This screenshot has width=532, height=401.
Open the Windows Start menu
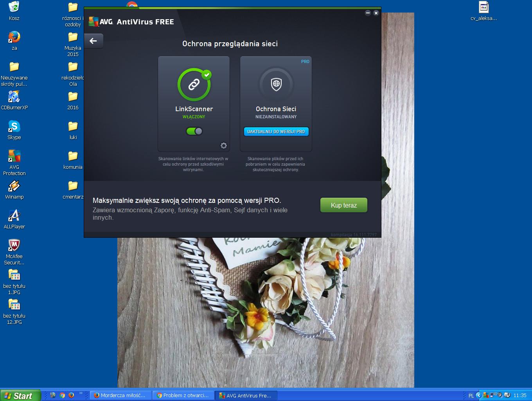[x=20, y=396]
